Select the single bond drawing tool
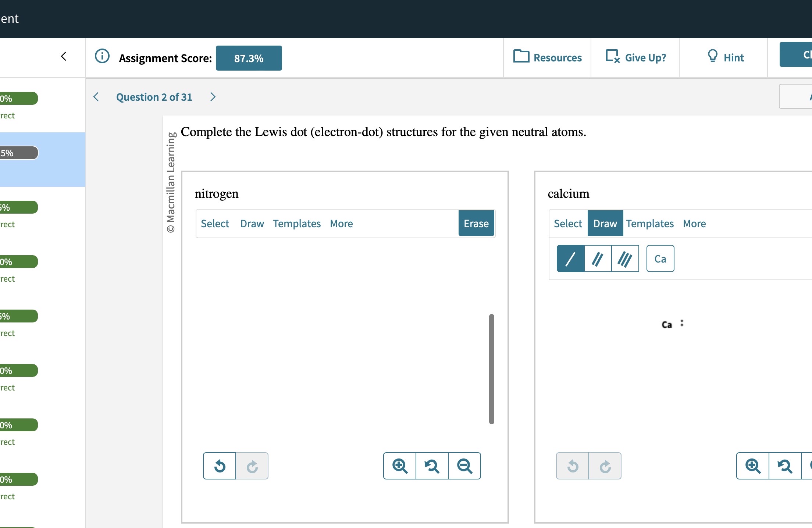The image size is (812, 528). [x=570, y=258]
